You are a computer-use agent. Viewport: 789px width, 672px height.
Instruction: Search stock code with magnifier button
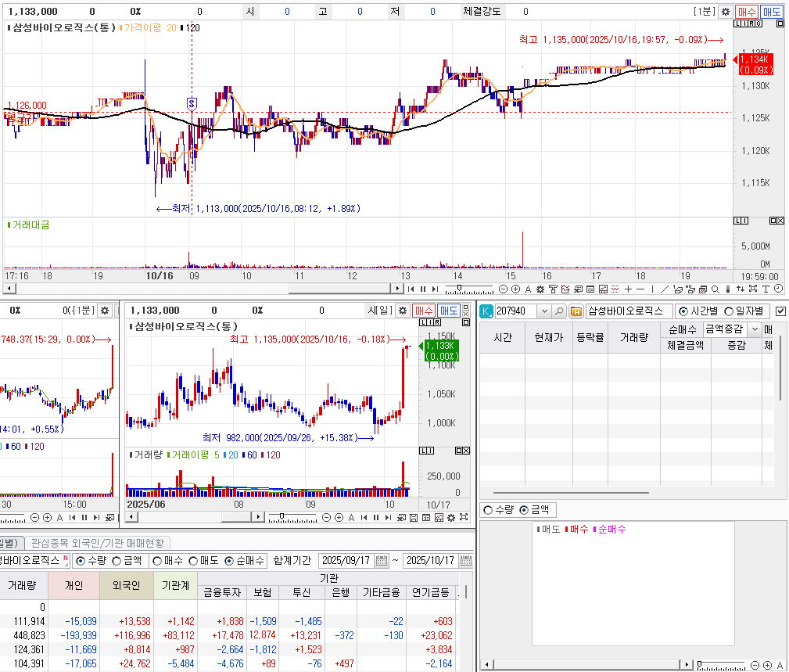(558, 311)
